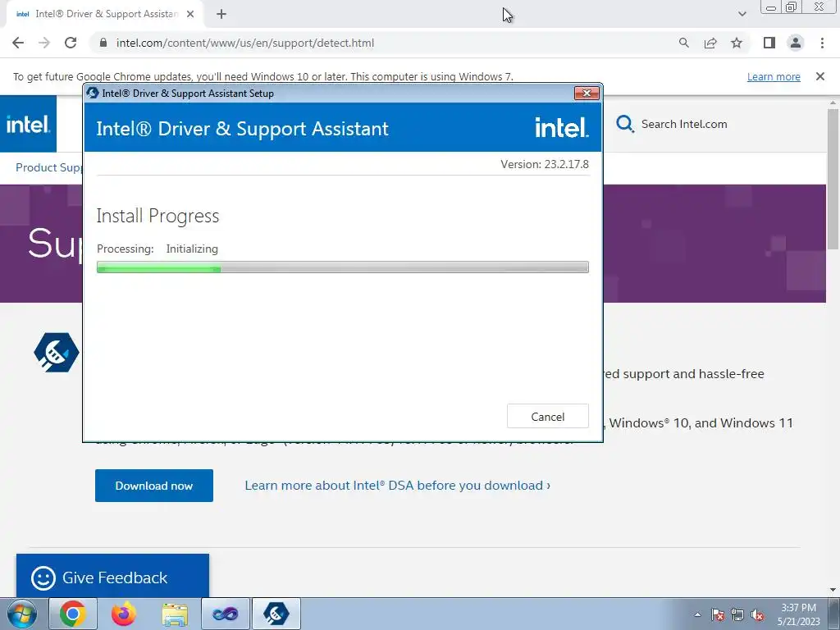840x630 pixels.
Task: Click Chrome in the taskbar
Action: [73, 614]
